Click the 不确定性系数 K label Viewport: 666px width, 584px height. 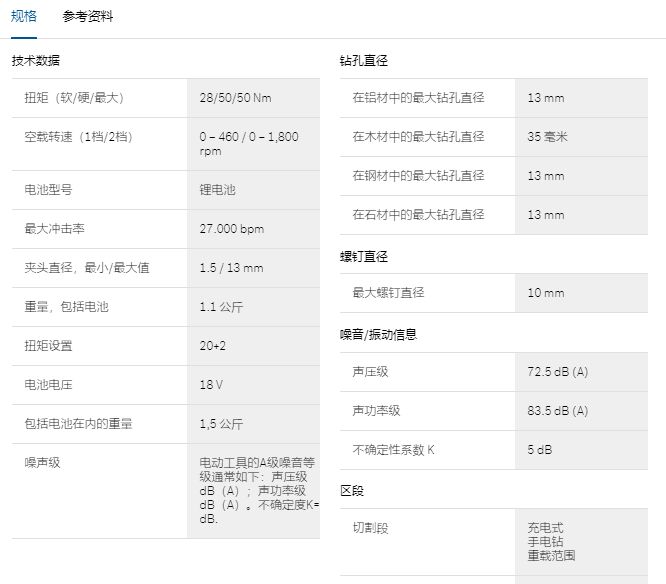pyautogui.click(x=394, y=450)
